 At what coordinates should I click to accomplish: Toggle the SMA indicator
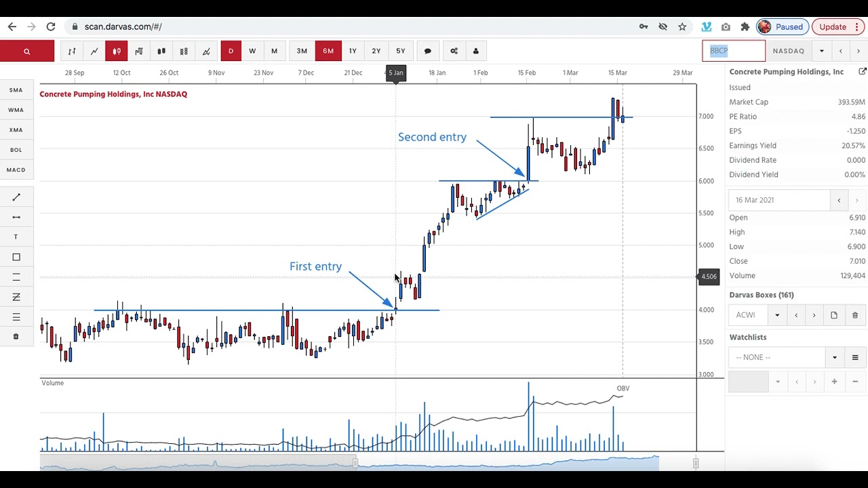(16, 90)
